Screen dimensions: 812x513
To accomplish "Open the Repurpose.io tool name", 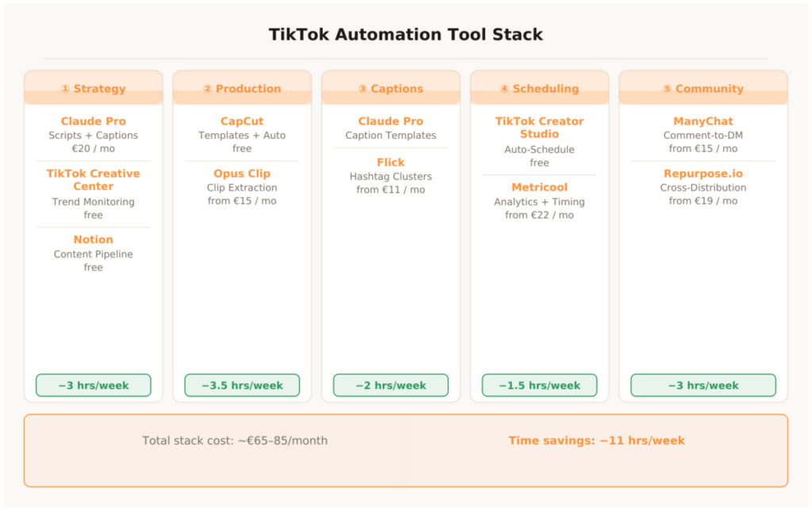I will coord(703,174).
